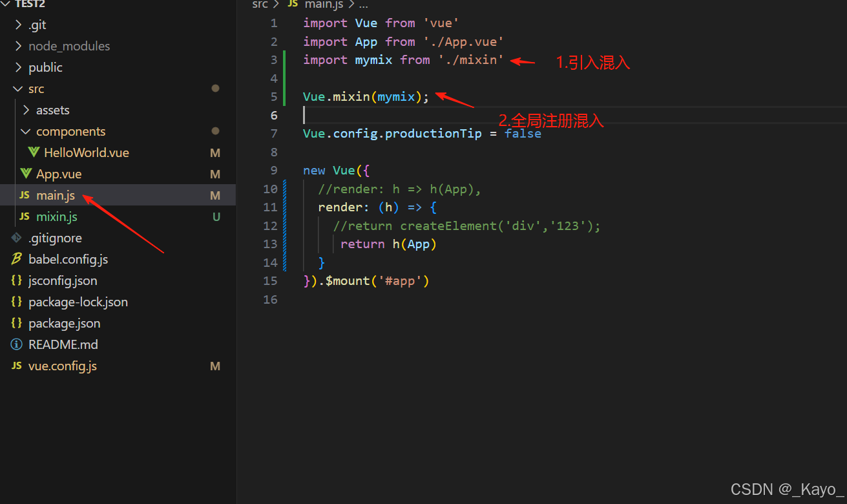847x504 pixels.
Task: Click the JS icon in the main.js breadcrumb
Action: 292,5
